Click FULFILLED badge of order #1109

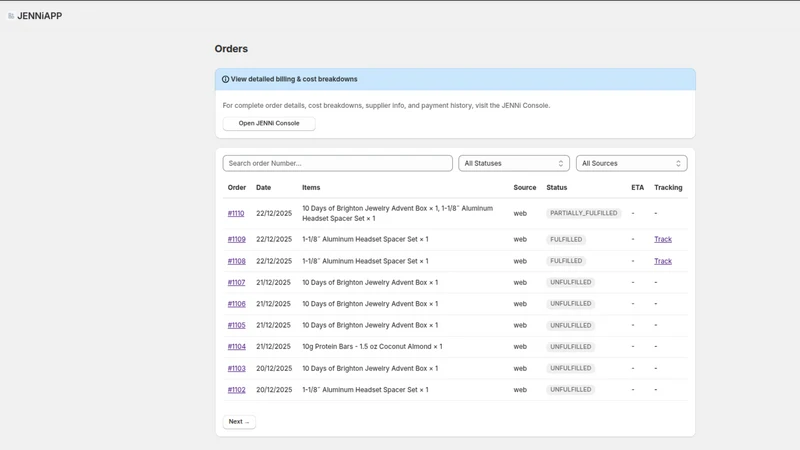click(x=566, y=239)
